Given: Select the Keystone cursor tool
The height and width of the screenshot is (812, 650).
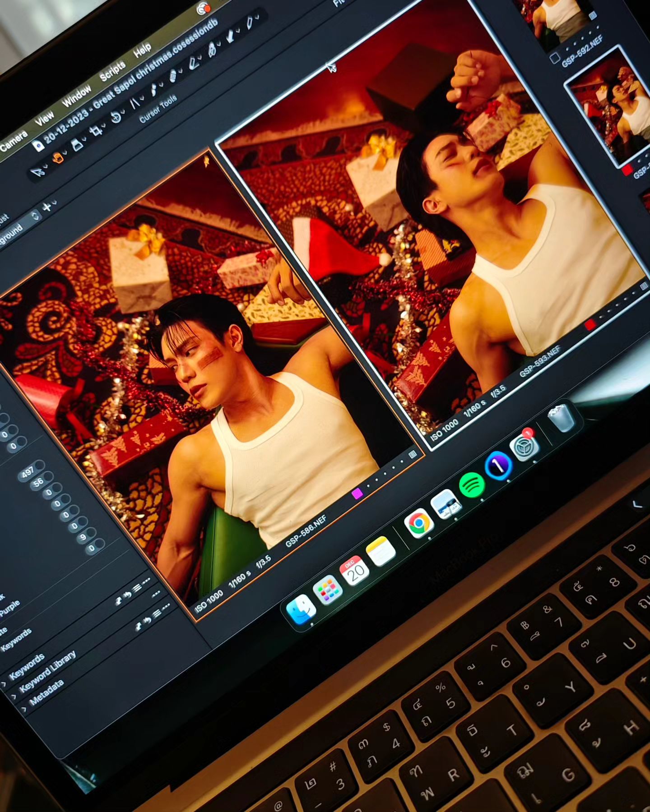Looking at the screenshot, I should click(x=135, y=103).
